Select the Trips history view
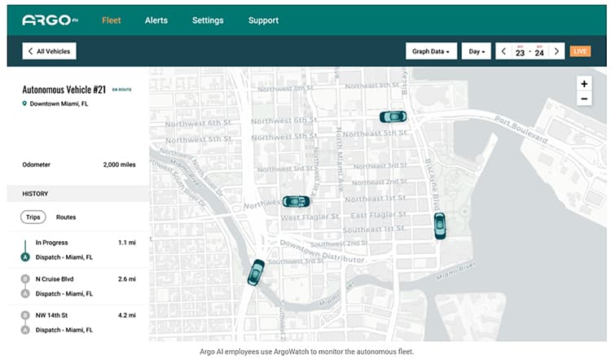Screen dimensions: 611x364 click(x=33, y=217)
